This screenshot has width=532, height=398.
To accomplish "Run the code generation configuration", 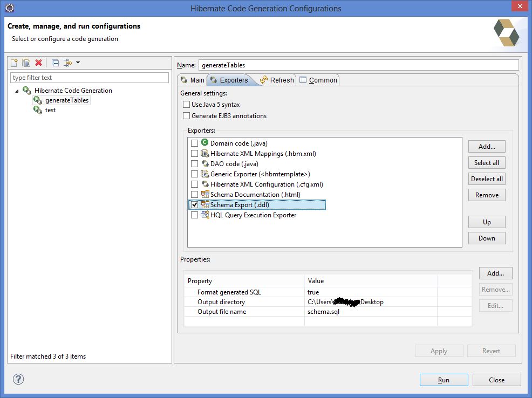I will 444,380.
